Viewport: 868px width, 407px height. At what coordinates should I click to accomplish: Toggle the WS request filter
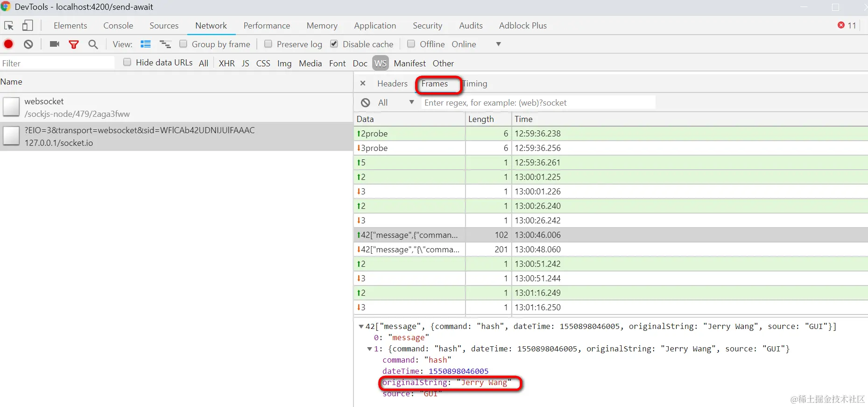(381, 63)
